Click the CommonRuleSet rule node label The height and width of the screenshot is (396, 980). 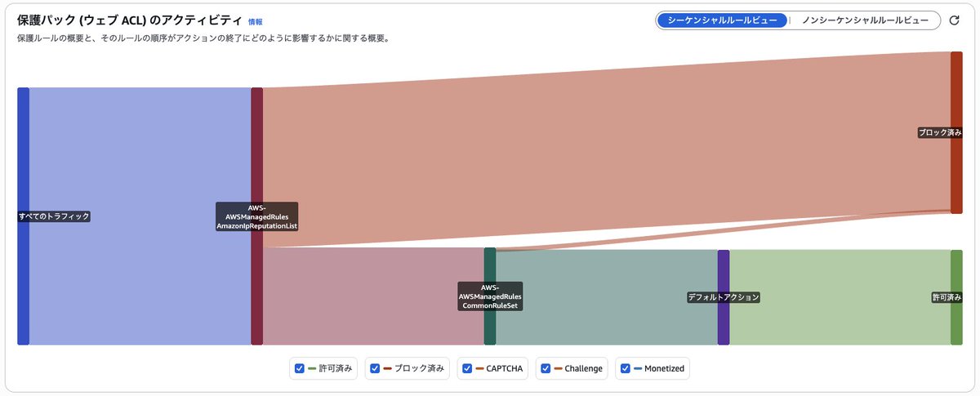point(490,296)
